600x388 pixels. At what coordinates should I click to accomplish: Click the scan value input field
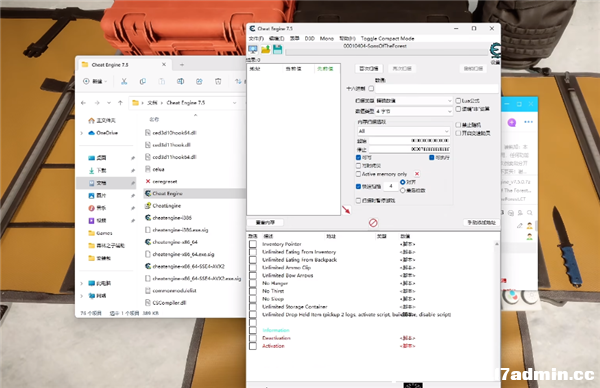[x=437, y=89]
